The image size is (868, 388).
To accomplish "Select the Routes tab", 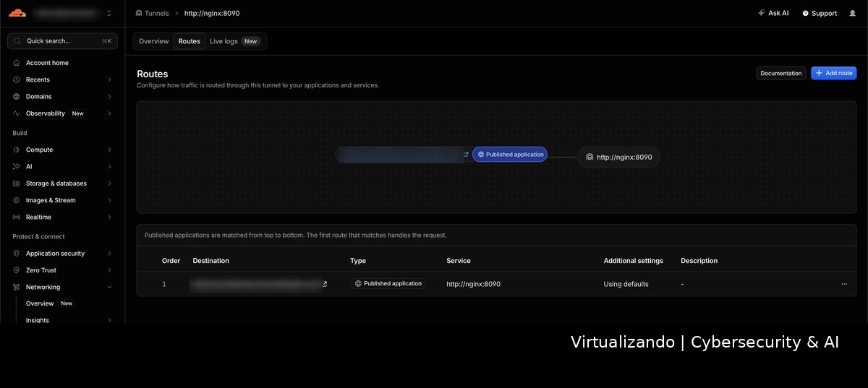I will pyautogui.click(x=190, y=41).
